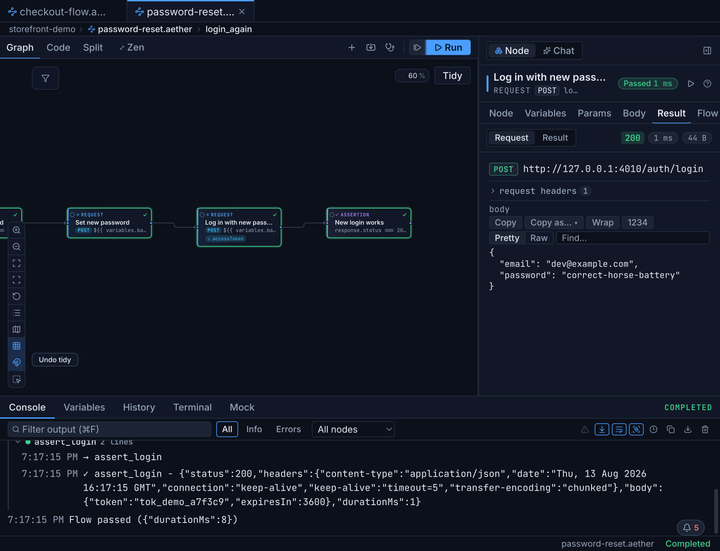
Task: Open the Variables tab in node panel
Action: click(545, 113)
